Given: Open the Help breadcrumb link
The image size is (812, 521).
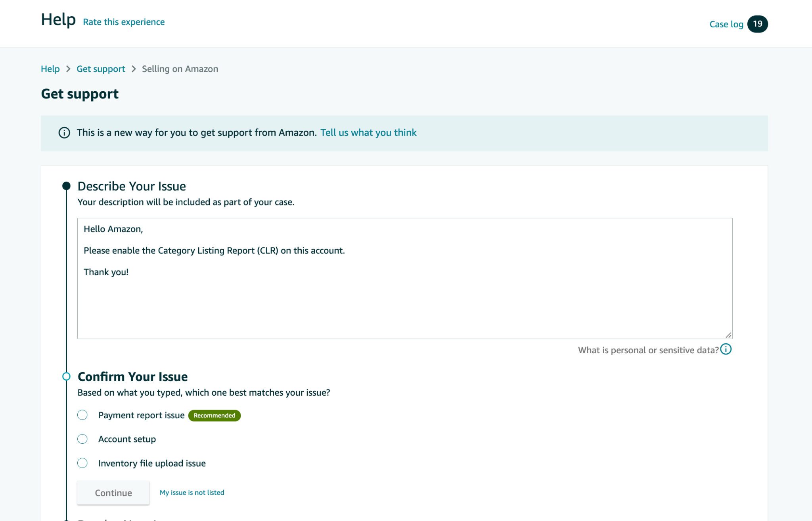Looking at the screenshot, I should tap(50, 69).
